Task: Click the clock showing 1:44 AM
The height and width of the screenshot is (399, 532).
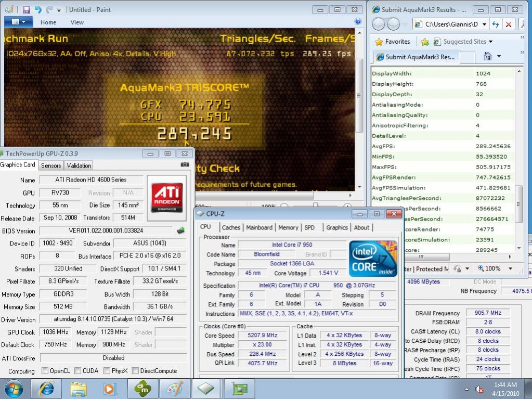Action: pyautogui.click(x=505, y=385)
